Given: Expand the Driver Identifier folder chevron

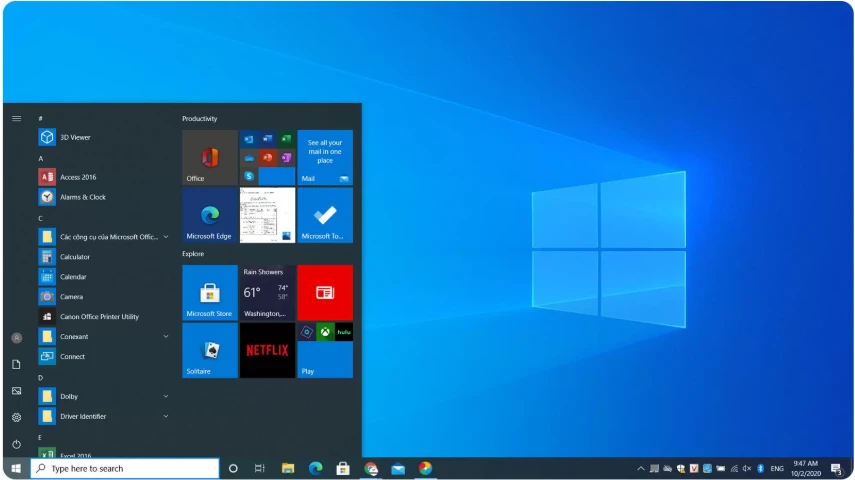Looking at the screenshot, I should (x=166, y=416).
